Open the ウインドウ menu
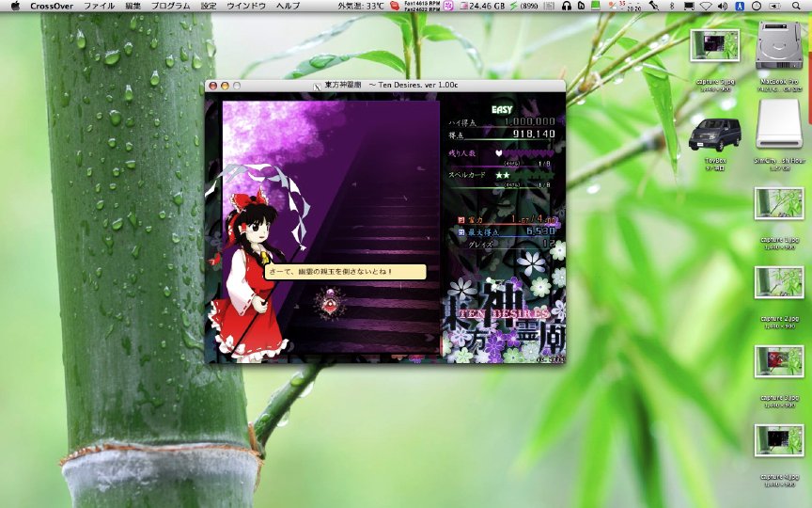This screenshot has height=508, width=812. pos(246,7)
